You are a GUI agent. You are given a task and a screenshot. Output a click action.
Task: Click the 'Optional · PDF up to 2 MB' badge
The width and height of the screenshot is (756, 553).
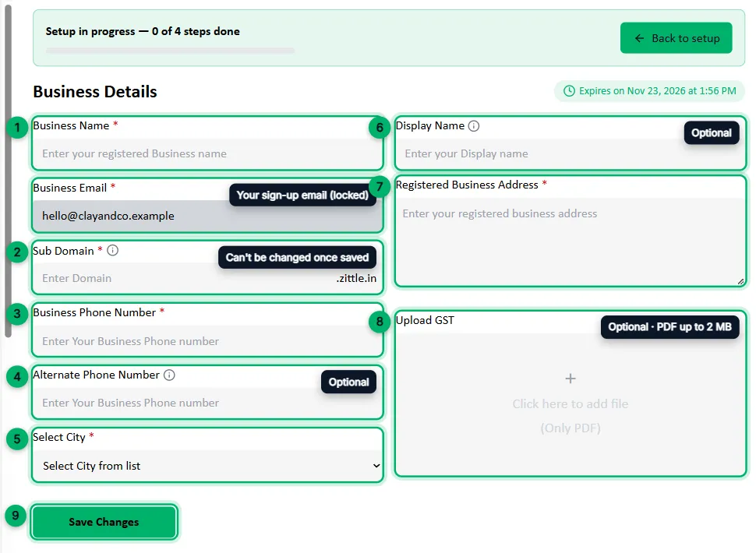[669, 327]
